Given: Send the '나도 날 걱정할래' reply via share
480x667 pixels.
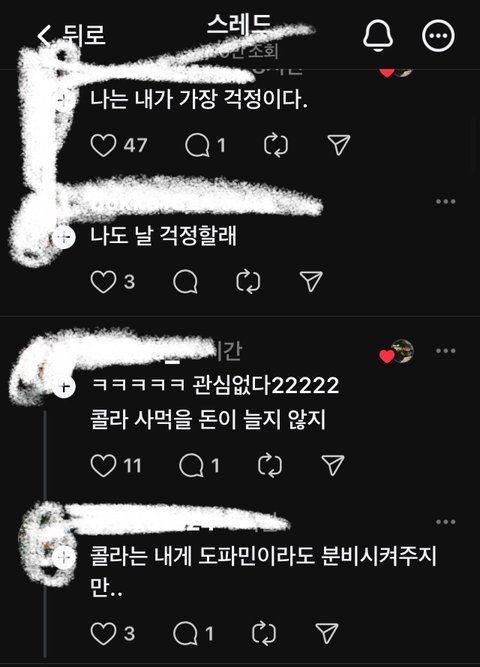Looking at the screenshot, I should (x=311, y=281).
